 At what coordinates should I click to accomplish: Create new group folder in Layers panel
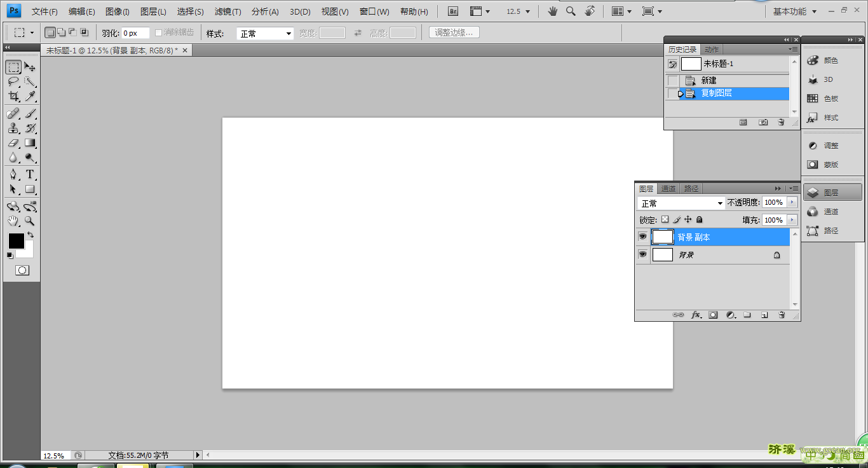(747, 315)
